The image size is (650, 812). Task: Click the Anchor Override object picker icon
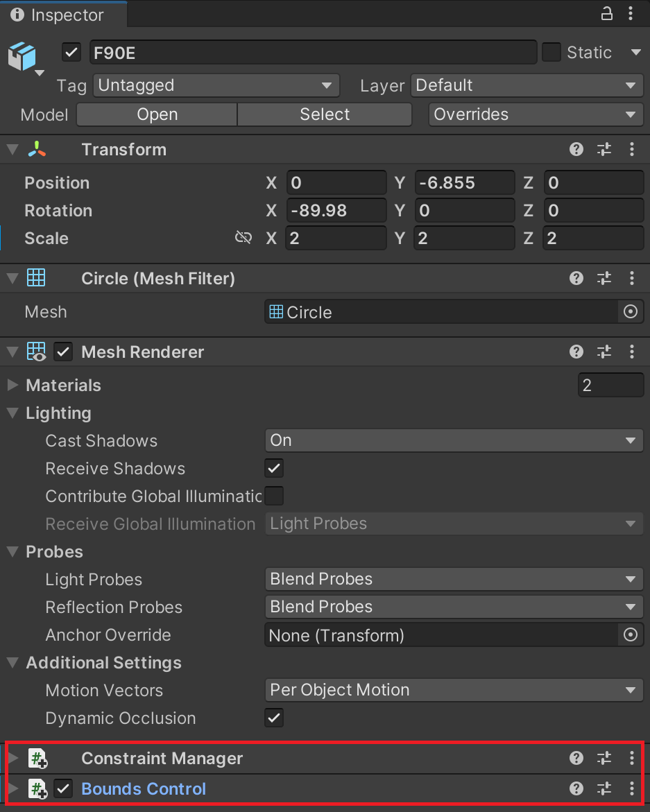(x=630, y=634)
